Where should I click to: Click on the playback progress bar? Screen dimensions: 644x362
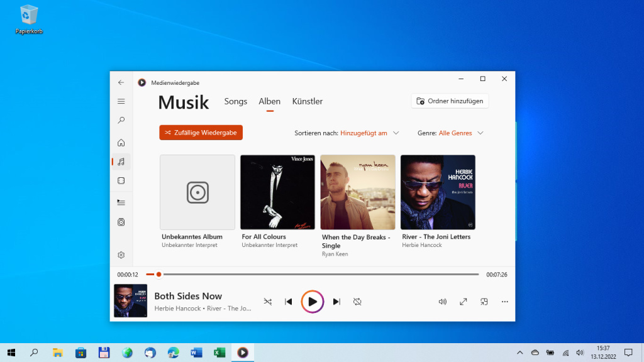coord(314,274)
